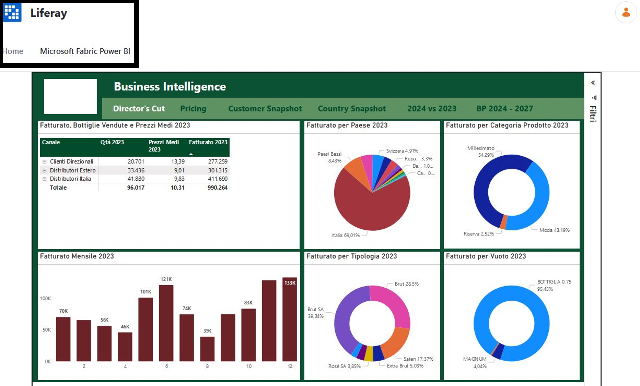Open the Liferay grid logo
Image resolution: width=640 pixels, height=386 pixels.
[12, 13]
